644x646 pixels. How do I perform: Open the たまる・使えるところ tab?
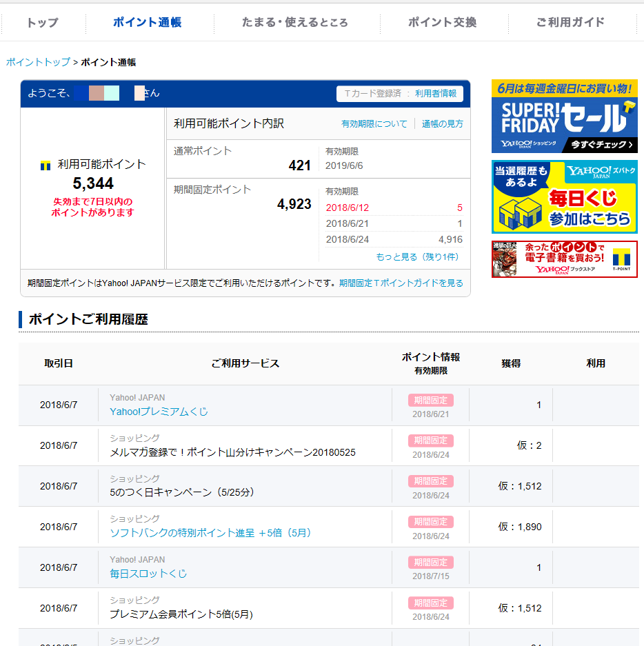tap(295, 22)
